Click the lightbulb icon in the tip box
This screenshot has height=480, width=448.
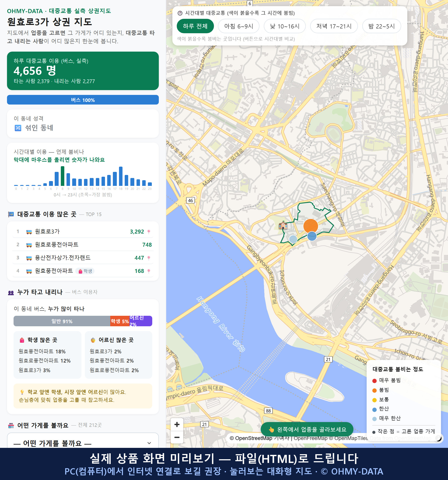click(x=22, y=392)
